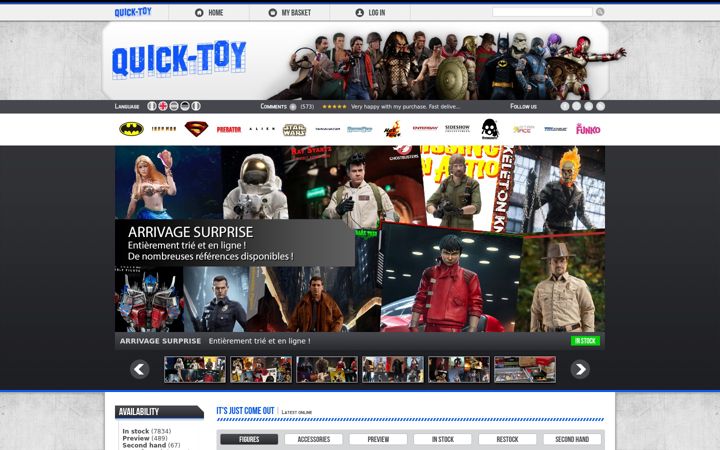This screenshot has width=720, height=450.
Task: Go to next slide with right arrow
Action: tap(580, 369)
